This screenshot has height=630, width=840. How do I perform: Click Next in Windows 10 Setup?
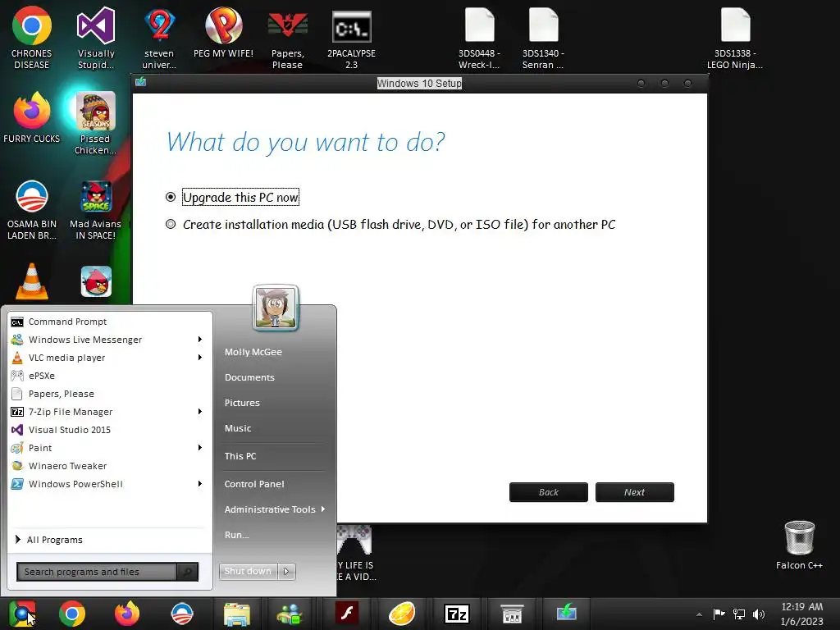(x=634, y=492)
